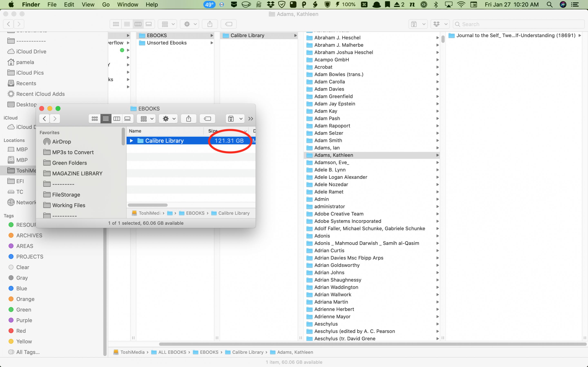Click horizontal scrollbar in main Finder window

click(373, 344)
